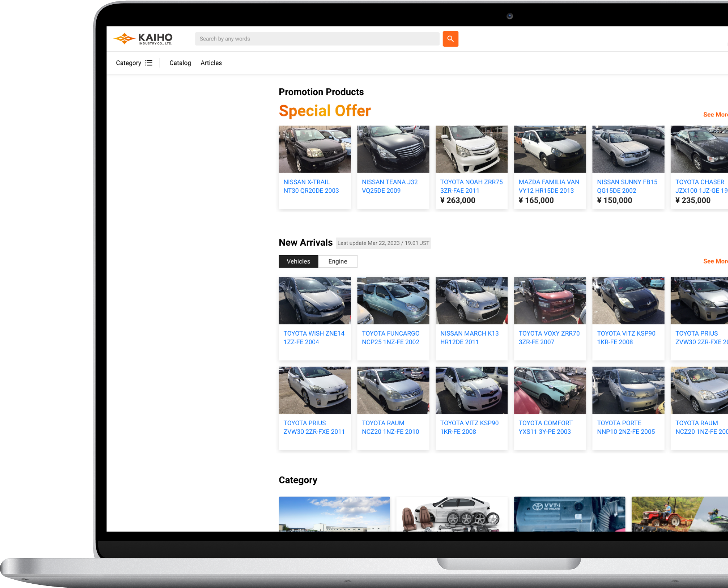This screenshot has width=728, height=588.
Task: Select the red tractor category image
Action: (x=679, y=514)
